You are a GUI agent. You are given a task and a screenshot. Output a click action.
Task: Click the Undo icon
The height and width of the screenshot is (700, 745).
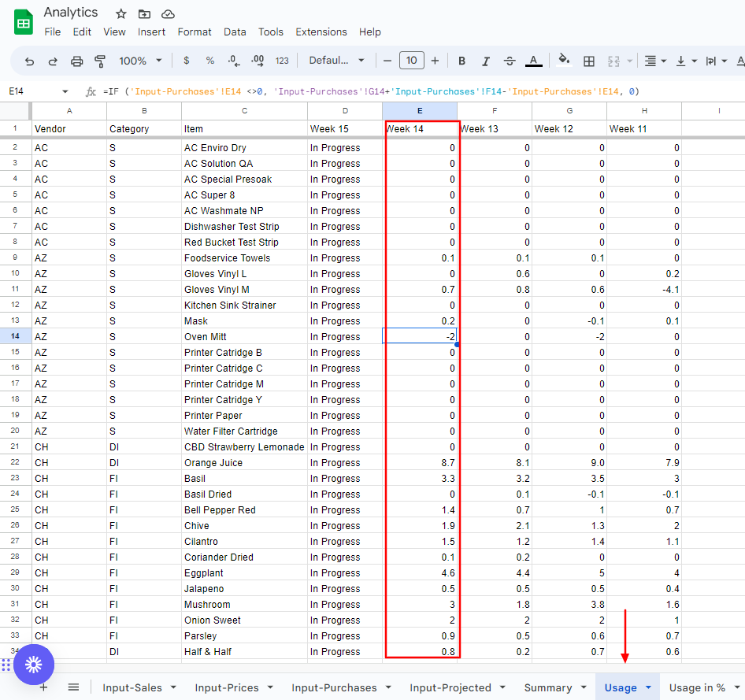tap(30, 61)
